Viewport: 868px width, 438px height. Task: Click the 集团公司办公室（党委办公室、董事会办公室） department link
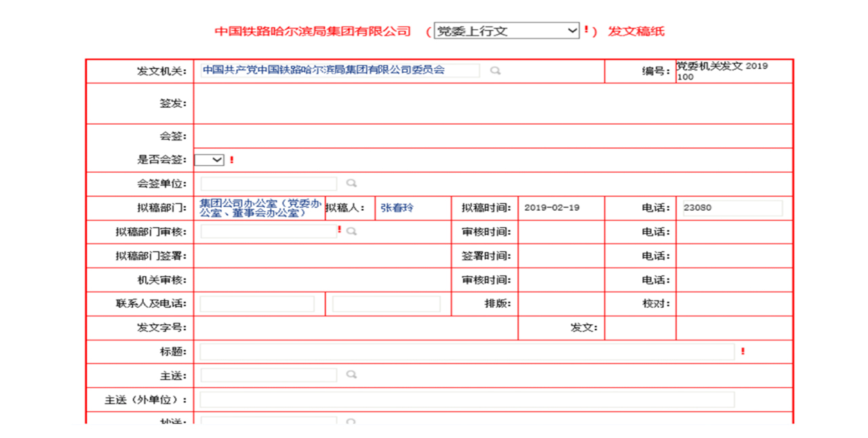[260, 207]
